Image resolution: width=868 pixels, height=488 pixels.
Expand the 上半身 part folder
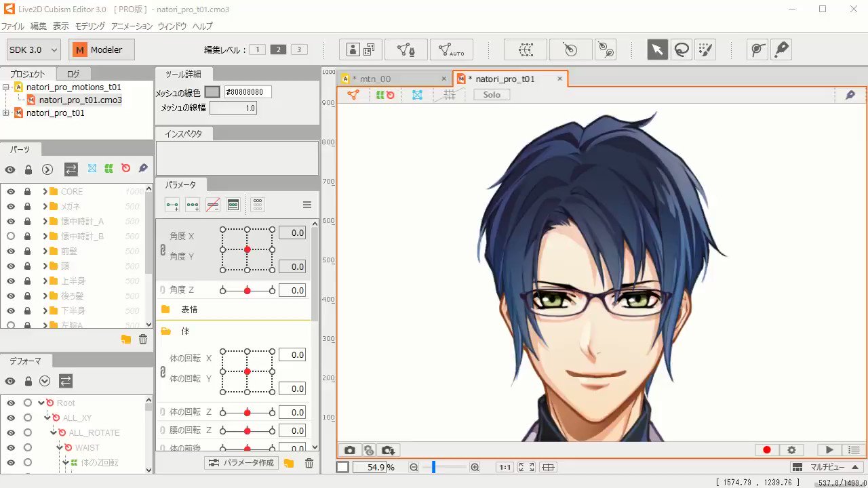[x=45, y=281]
